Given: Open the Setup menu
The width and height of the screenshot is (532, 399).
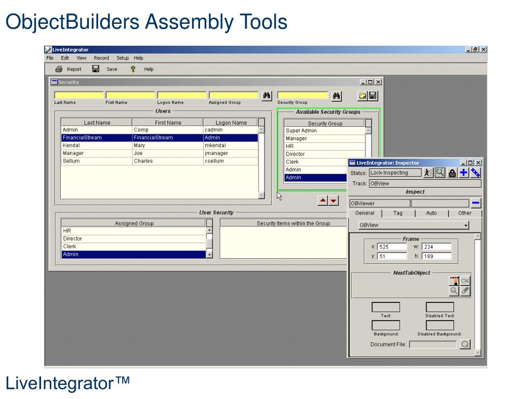Looking at the screenshot, I should [x=123, y=58].
